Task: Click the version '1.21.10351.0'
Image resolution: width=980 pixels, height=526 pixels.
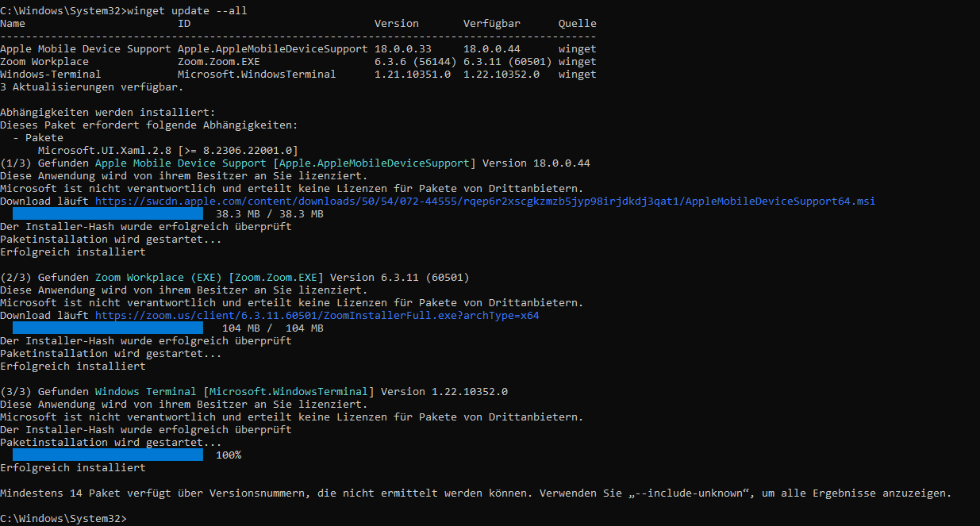Action: [x=413, y=75]
